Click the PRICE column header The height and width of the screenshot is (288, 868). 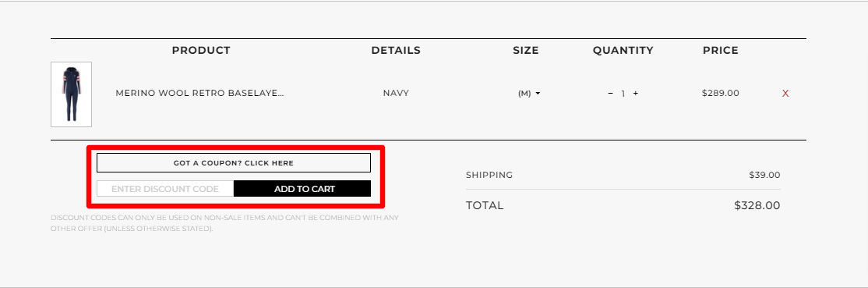point(721,51)
